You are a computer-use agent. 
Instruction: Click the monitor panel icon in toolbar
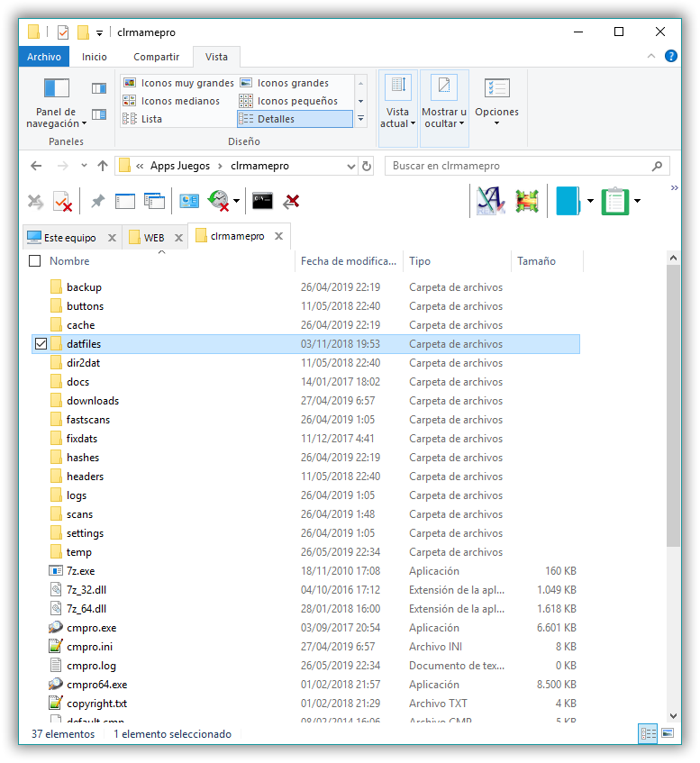(x=189, y=201)
